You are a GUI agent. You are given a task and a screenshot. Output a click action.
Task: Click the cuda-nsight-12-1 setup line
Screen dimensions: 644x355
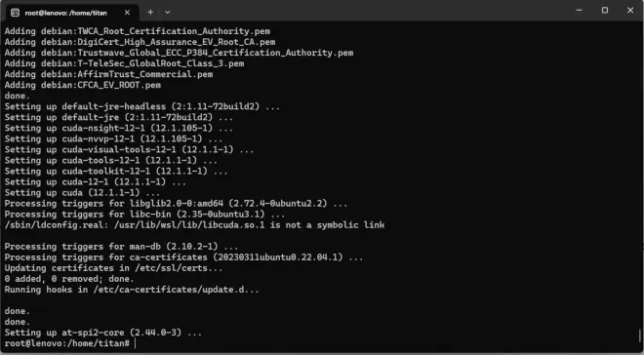click(x=119, y=128)
